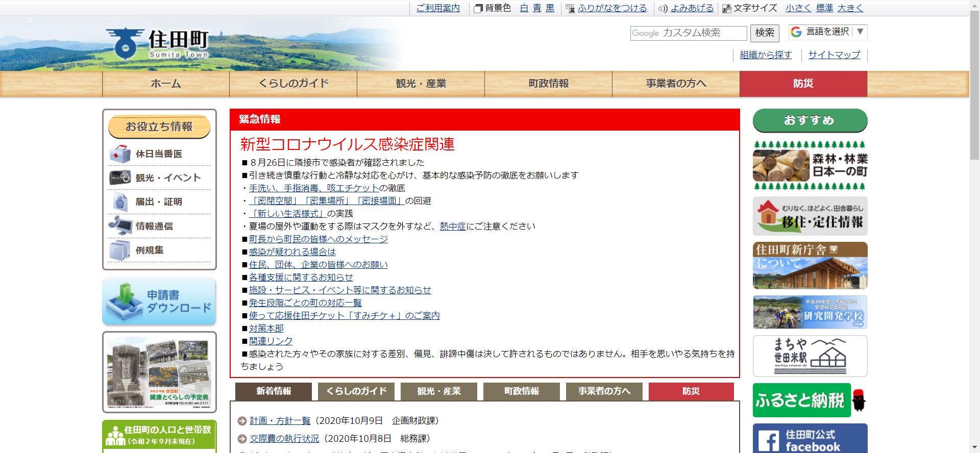The image size is (980, 453).
Task: Open 感染が疑われる場合は link
Action: (292, 252)
